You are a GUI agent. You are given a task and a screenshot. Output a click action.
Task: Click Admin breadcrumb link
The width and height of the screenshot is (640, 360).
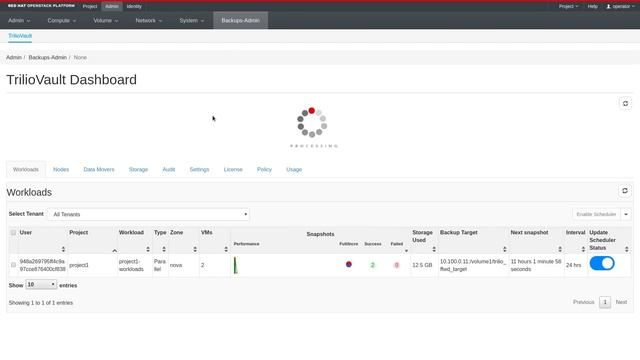tap(13, 58)
